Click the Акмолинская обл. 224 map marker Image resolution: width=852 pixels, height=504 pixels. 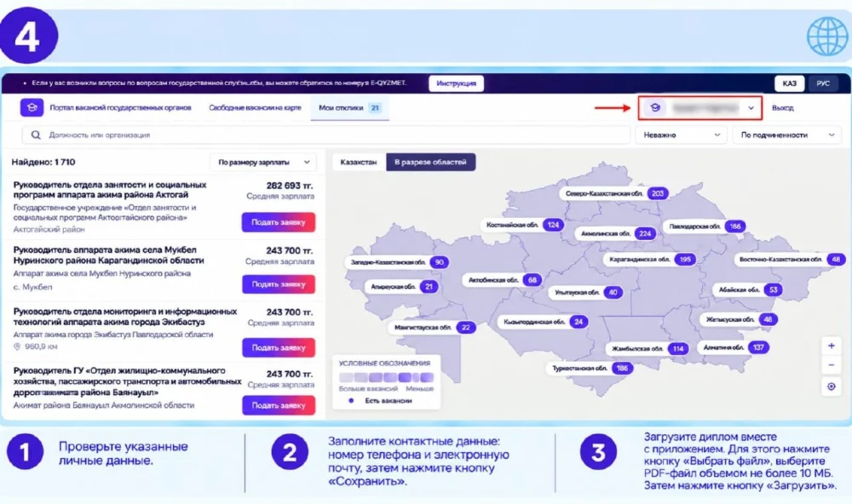click(616, 233)
